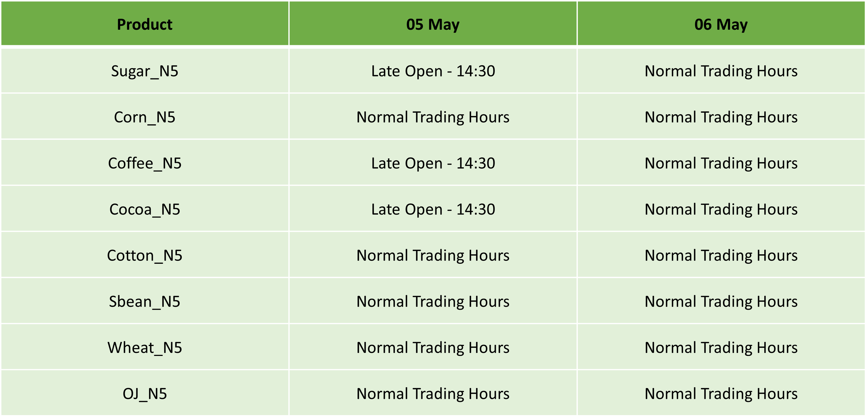Click the 05 May column header

click(x=433, y=24)
